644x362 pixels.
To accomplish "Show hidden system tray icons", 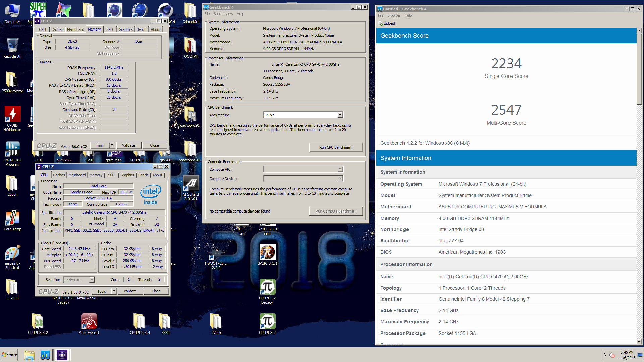I will (605, 355).
